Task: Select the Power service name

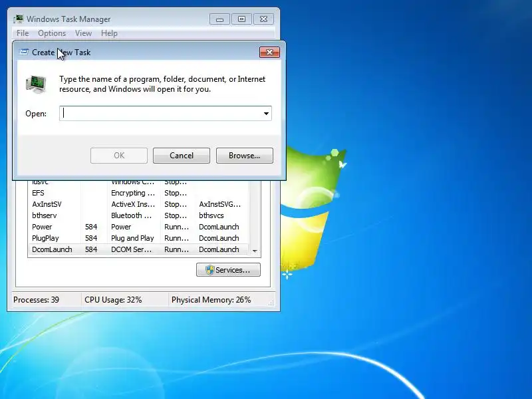Action: click(x=42, y=227)
